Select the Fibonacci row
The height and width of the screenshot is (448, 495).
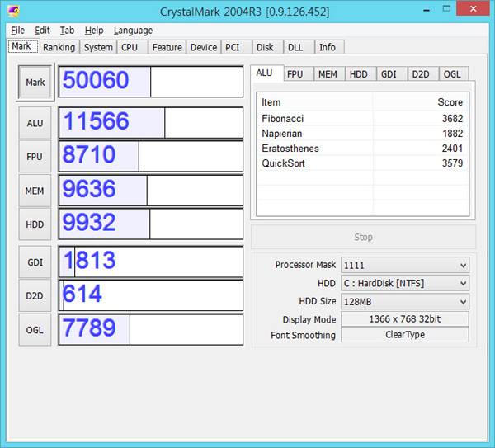pos(362,118)
